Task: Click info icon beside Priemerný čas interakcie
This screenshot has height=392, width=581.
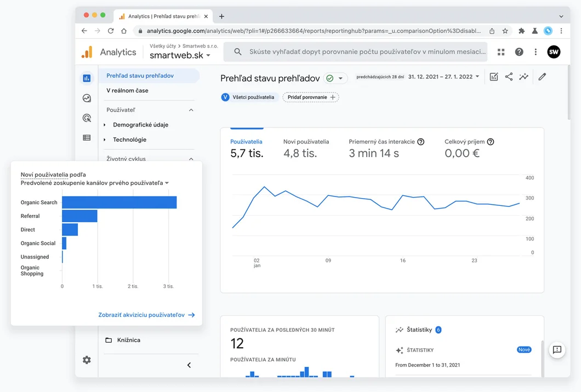Action: coord(420,142)
